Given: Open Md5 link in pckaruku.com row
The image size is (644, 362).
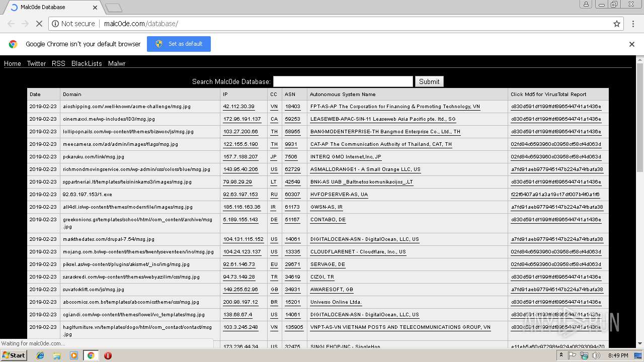Looking at the screenshot, I should pos(556,157).
